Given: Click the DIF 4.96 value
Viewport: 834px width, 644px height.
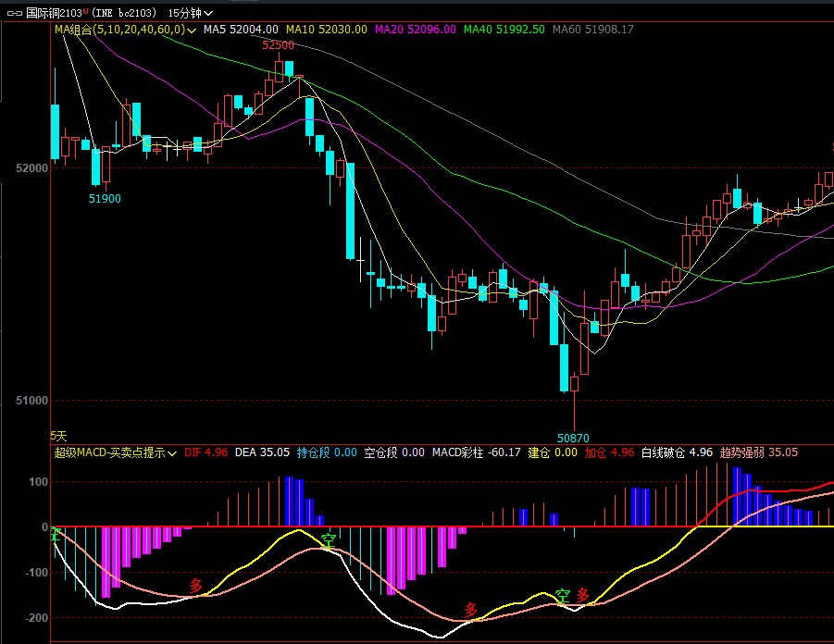Looking at the screenshot, I should click(205, 452).
